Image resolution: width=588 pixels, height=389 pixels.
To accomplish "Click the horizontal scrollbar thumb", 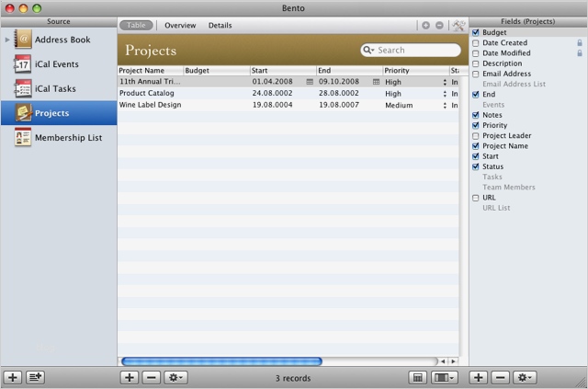I will pyautogui.click(x=221, y=361).
